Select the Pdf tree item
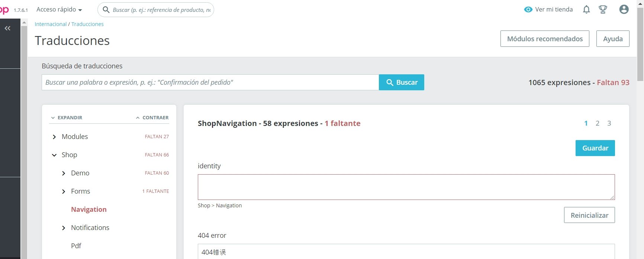 point(76,246)
